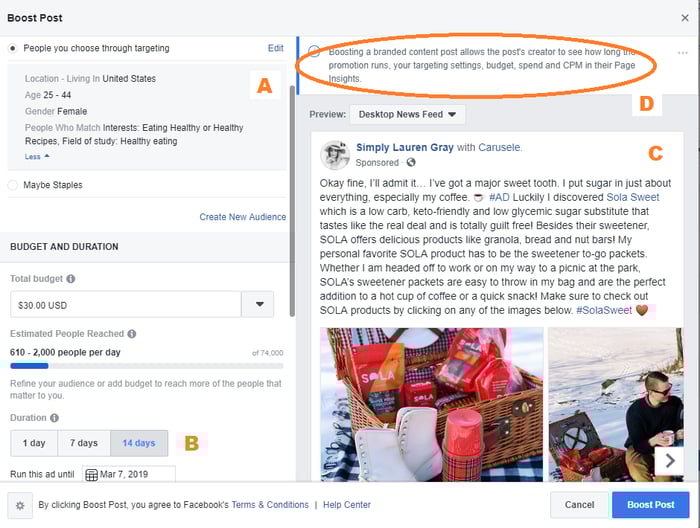Choose the 1 day duration option

tap(34, 443)
